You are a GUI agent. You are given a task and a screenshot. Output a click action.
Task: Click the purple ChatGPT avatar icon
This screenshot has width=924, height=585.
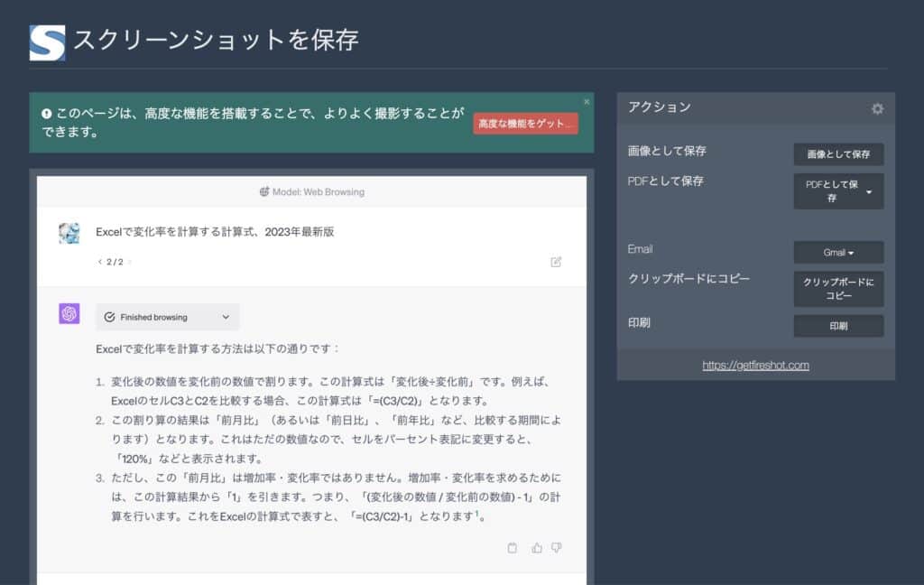[x=69, y=313]
